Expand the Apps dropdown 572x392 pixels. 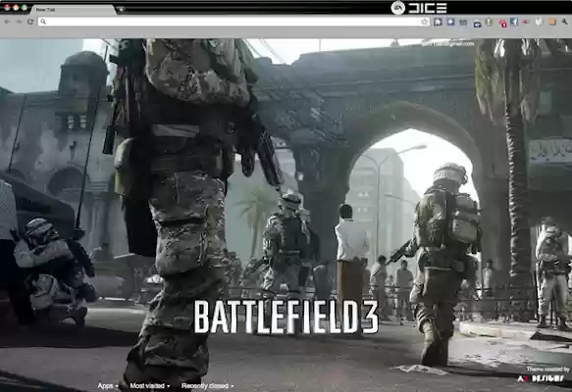click(108, 385)
